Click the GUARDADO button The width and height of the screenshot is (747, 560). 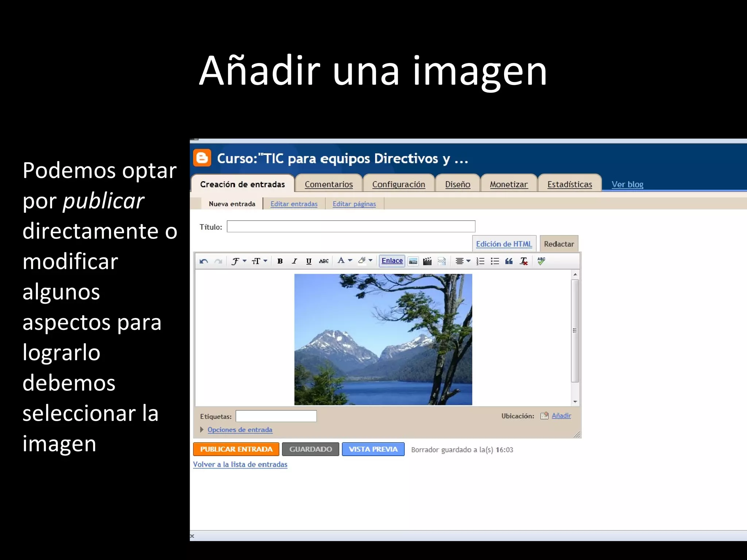pyautogui.click(x=310, y=449)
